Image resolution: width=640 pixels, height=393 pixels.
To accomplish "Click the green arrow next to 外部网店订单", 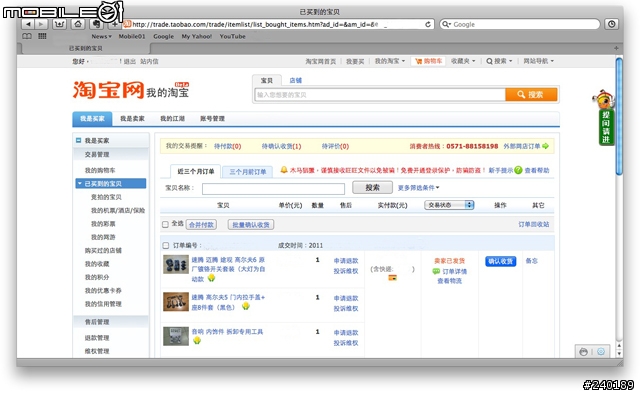I will coord(545,146).
